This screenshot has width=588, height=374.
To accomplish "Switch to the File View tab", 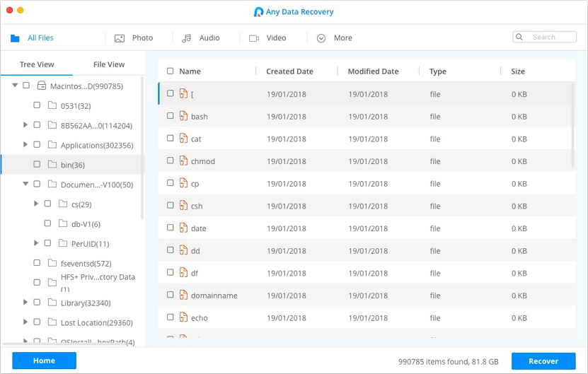I will (x=109, y=64).
